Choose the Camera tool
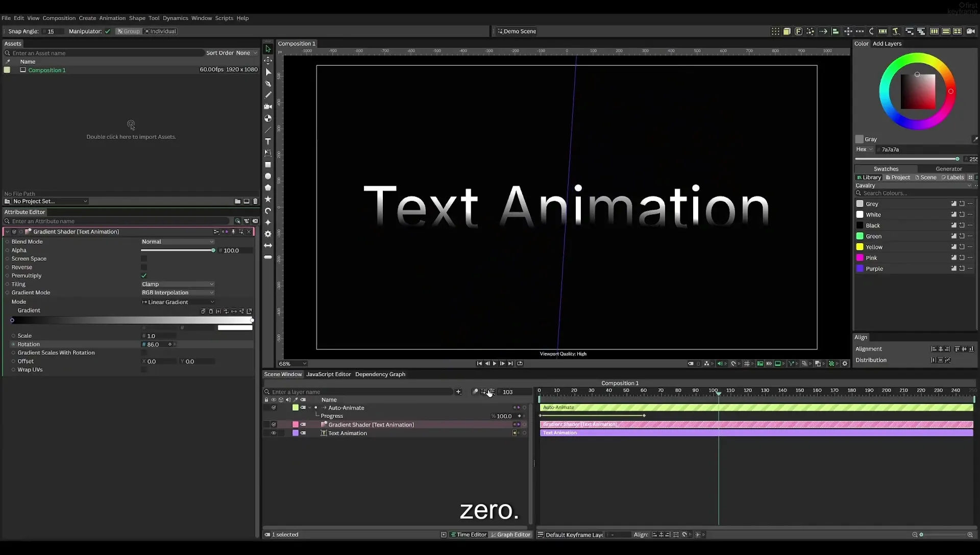Image resolution: width=980 pixels, height=555 pixels. click(268, 107)
